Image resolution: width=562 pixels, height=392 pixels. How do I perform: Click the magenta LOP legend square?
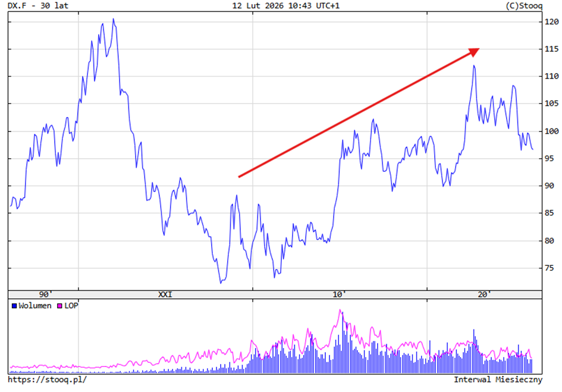pyautogui.click(x=59, y=306)
